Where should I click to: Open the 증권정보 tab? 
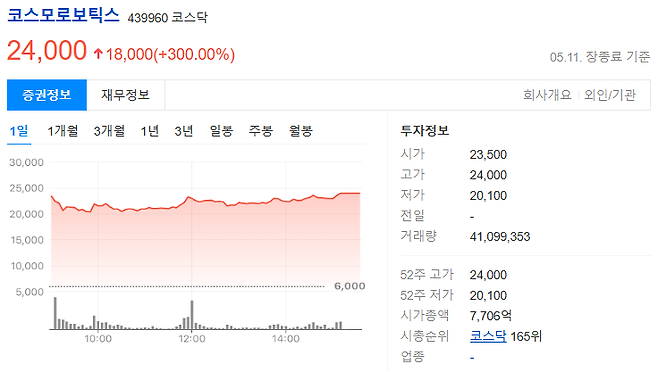point(47,95)
